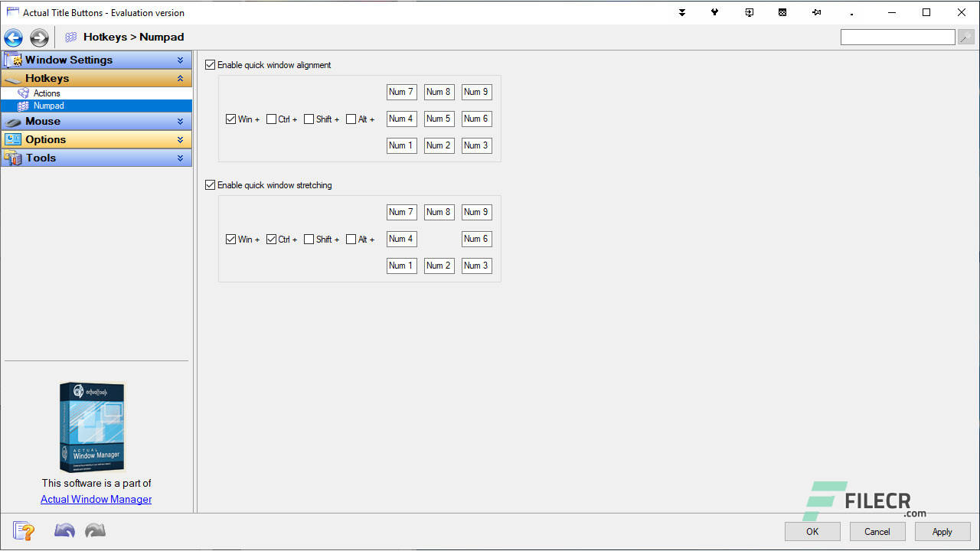Click the small dot title bar button

pos(851,14)
